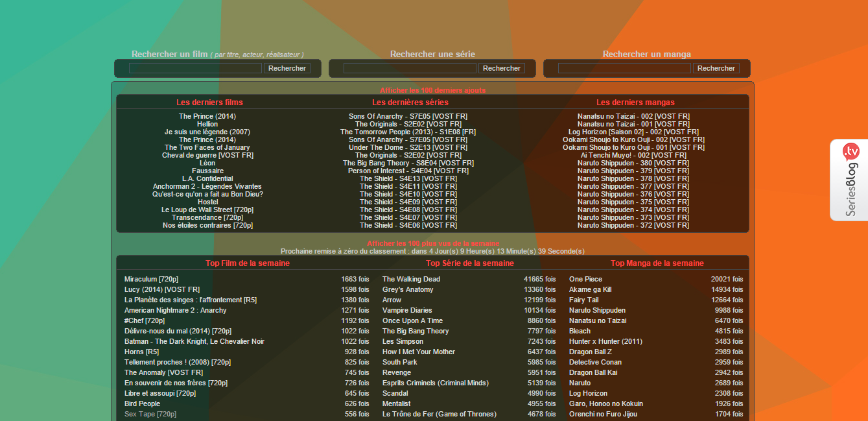The image size is (868, 421).
Task: Open top series 'Grey's Anatomy'
Action: tap(408, 289)
